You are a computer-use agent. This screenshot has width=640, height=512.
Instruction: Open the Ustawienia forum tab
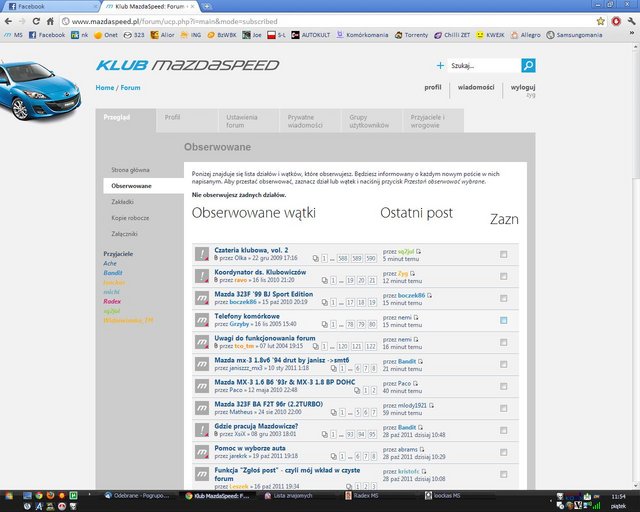pos(249,120)
